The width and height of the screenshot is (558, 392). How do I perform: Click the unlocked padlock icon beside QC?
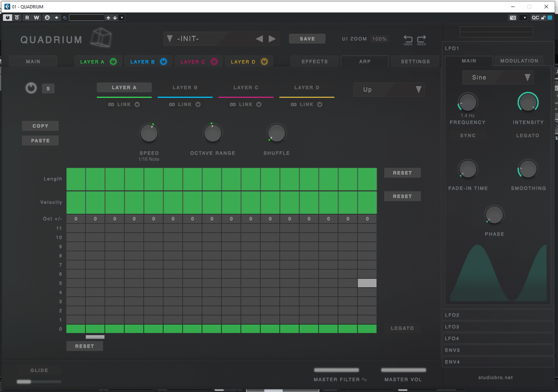coord(543,18)
